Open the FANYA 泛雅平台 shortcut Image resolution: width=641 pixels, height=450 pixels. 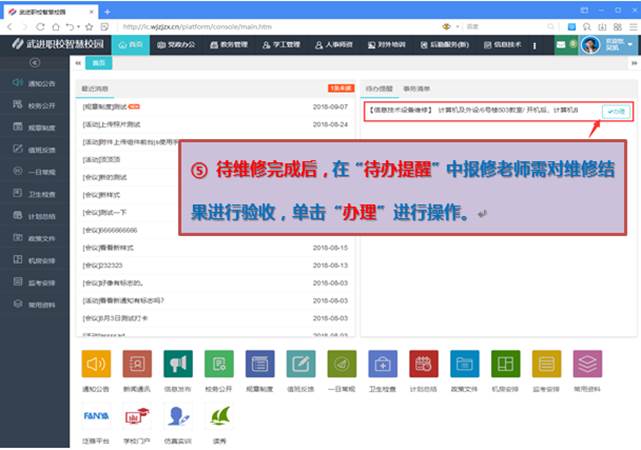pos(96,416)
